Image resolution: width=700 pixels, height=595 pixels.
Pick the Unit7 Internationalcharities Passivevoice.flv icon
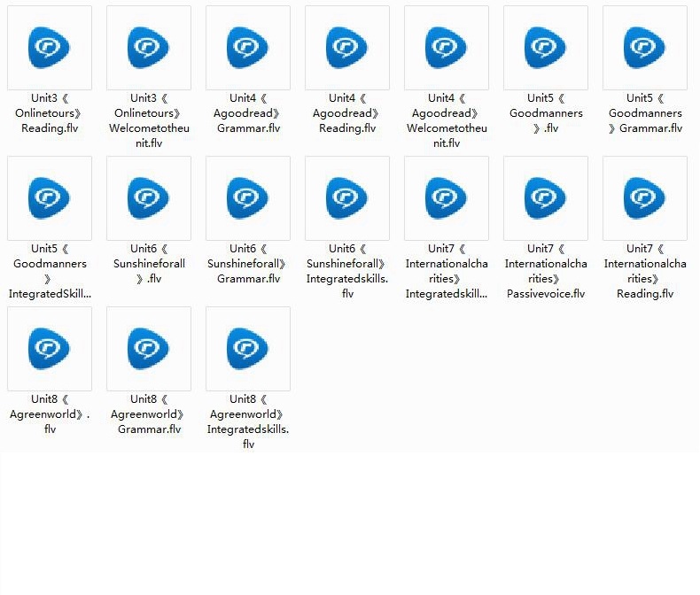tap(546, 198)
